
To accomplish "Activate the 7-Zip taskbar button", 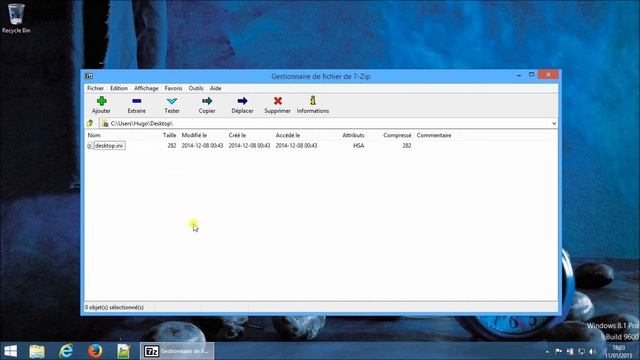I will pyautogui.click(x=177, y=351).
